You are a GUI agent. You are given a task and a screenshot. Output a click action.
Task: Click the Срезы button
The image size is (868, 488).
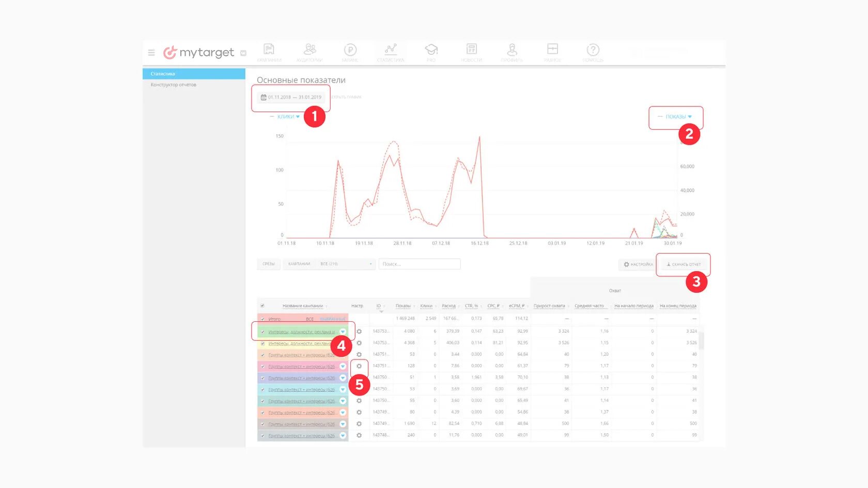coord(269,264)
